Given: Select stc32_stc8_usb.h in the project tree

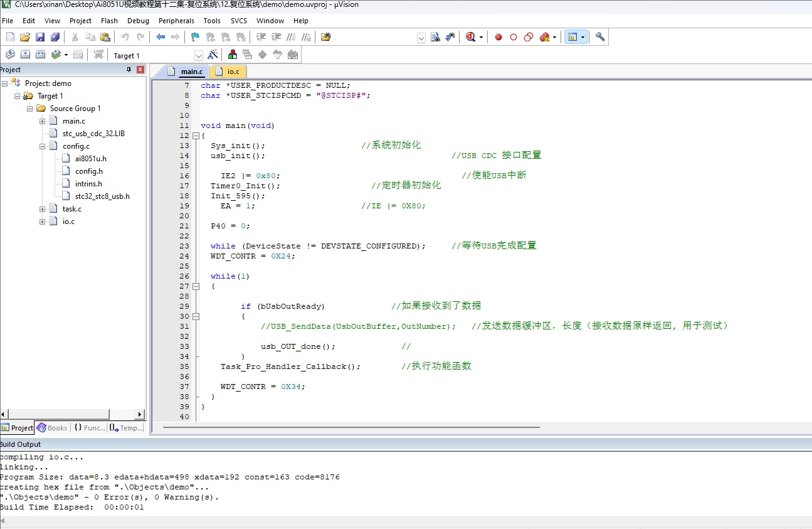Looking at the screenshot, I should (x=102, y=196).
